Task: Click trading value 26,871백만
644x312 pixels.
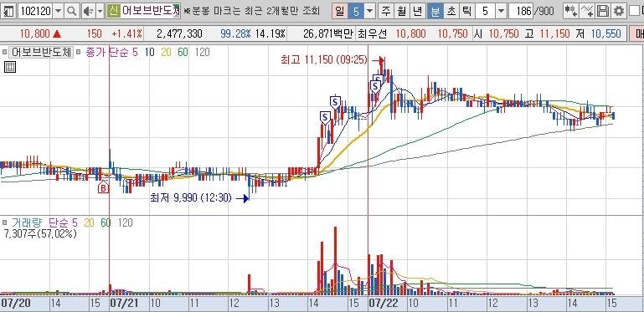Action: (x=328, y=33)
